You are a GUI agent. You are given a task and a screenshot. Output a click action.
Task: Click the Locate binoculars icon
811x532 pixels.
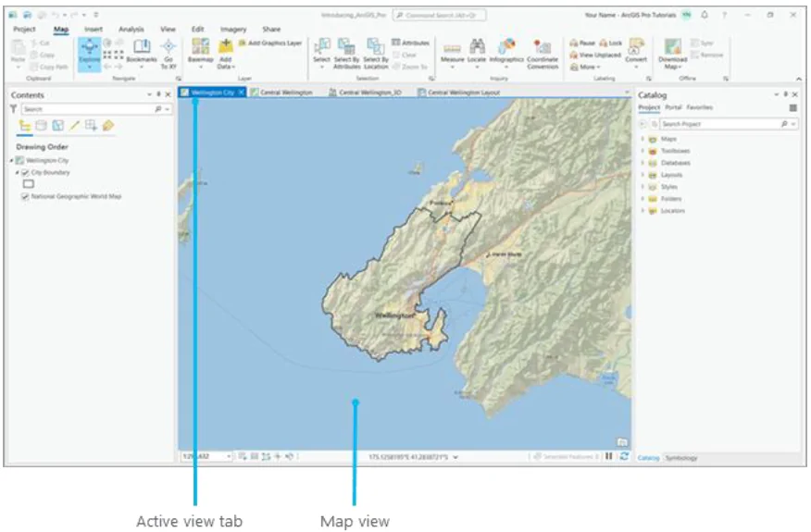click(x=477, y=46)
